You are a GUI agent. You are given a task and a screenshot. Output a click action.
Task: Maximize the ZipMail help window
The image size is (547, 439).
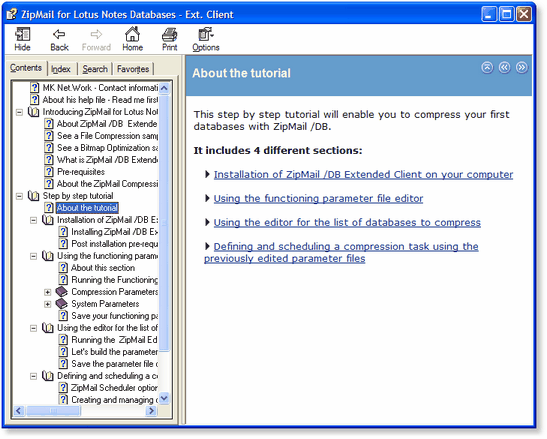pyautogui.click(x=506, y=14)
